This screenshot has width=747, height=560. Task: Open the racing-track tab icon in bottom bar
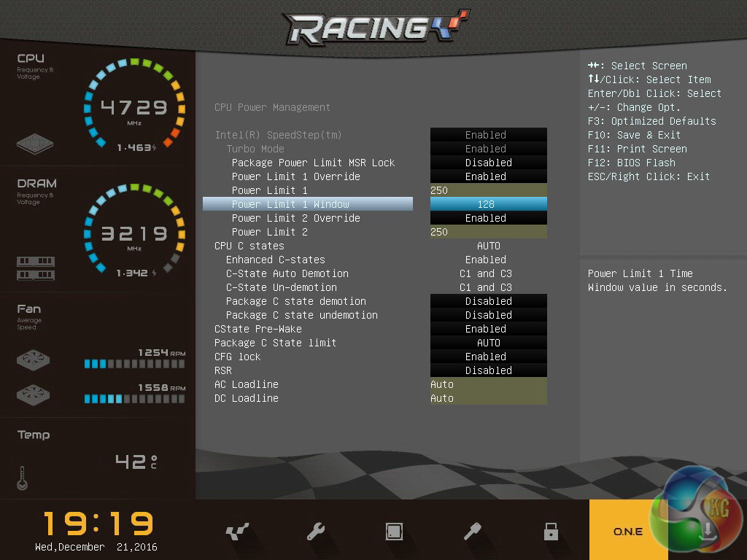[237, 532]
